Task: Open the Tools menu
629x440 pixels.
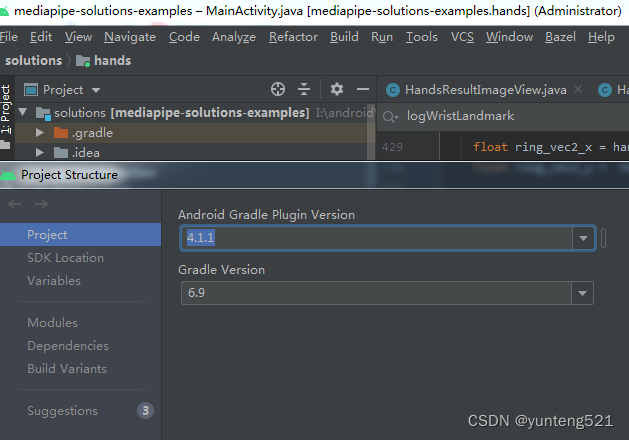Action: point(422,37)
